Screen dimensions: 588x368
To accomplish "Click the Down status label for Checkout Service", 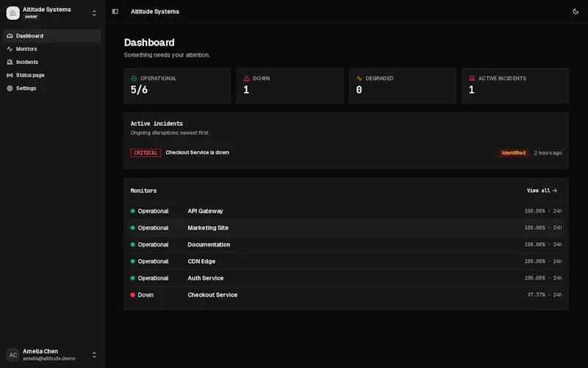I will point(146,295).
